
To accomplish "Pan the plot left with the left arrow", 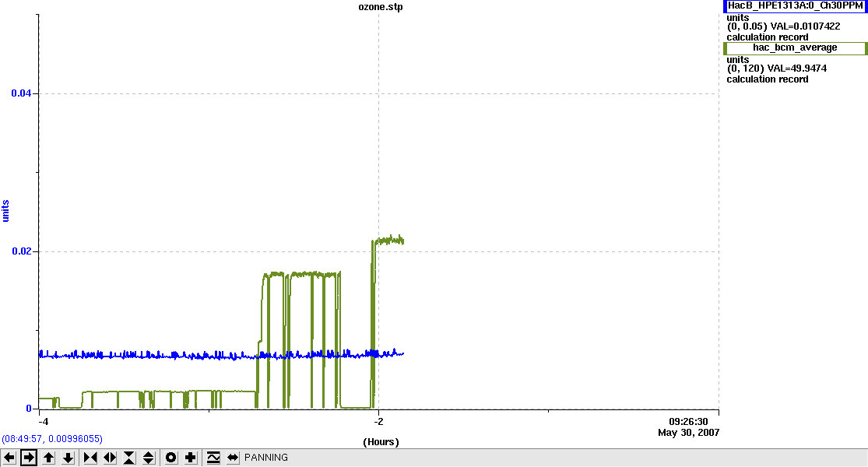I will tap(9, 458).
